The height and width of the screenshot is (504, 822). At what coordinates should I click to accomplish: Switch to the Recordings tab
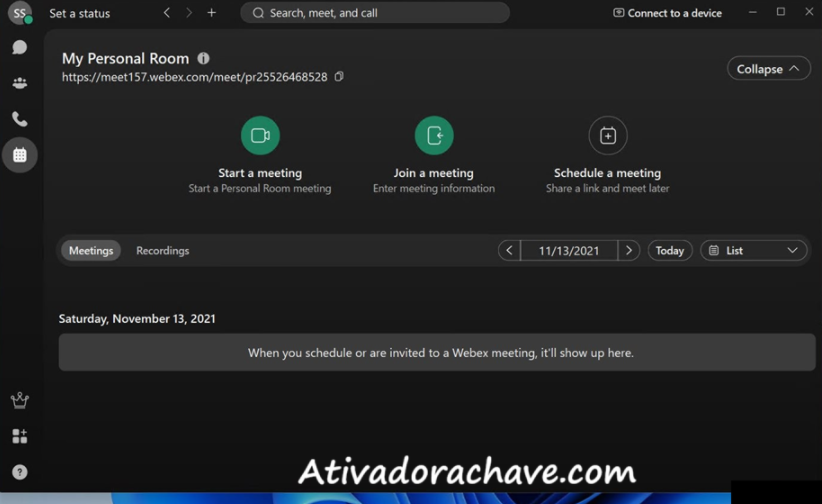point(163,251)
